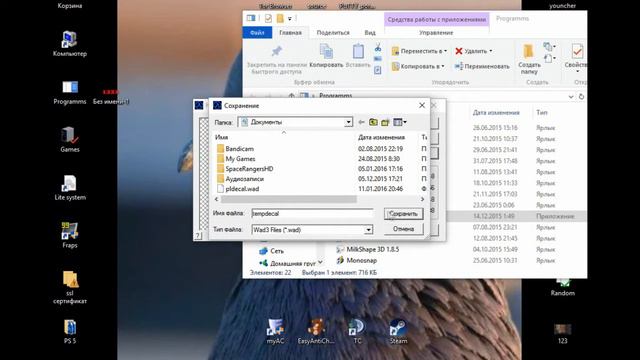Screen dimensions: 640x360
Task: Pin to quick access in Explorer ribbon
Action: click(276, 60)
